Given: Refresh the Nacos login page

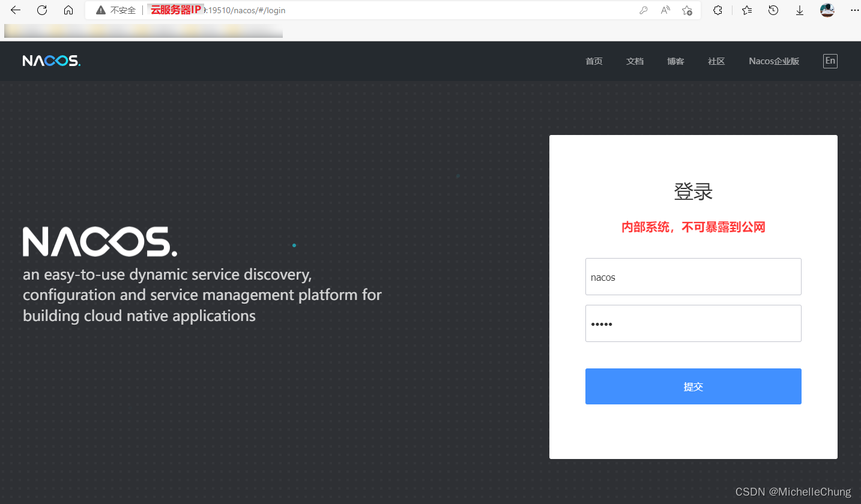Looking at the screenshot, I should pos(41,10).
